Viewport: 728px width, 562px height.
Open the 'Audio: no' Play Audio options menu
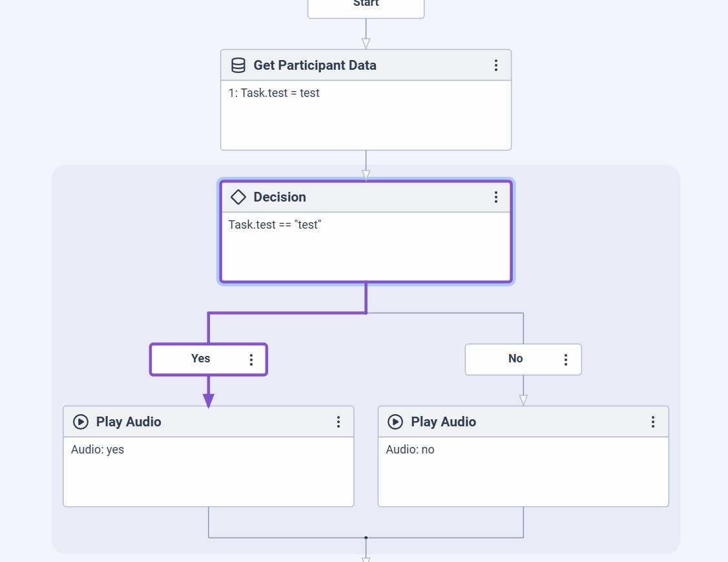point(653,422)
